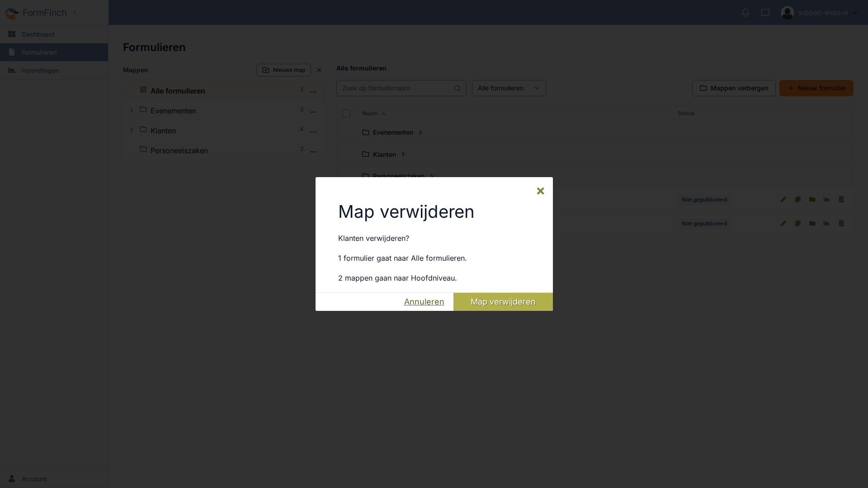Collapse the sidebar with the arrow next to FormFinch
The height and width of the screenshot is (488, 868).
(x=75, y=13)
